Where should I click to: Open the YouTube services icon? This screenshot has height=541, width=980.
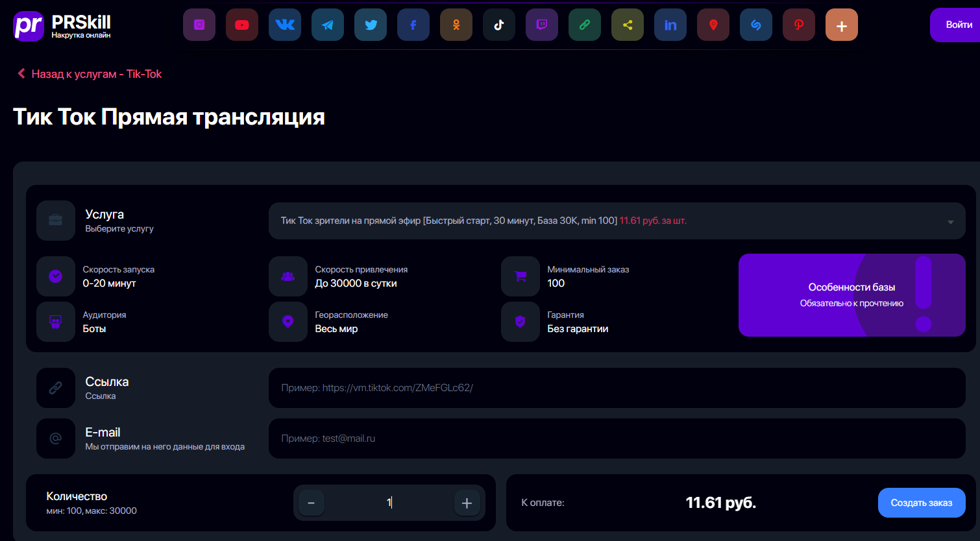(242, 25)
